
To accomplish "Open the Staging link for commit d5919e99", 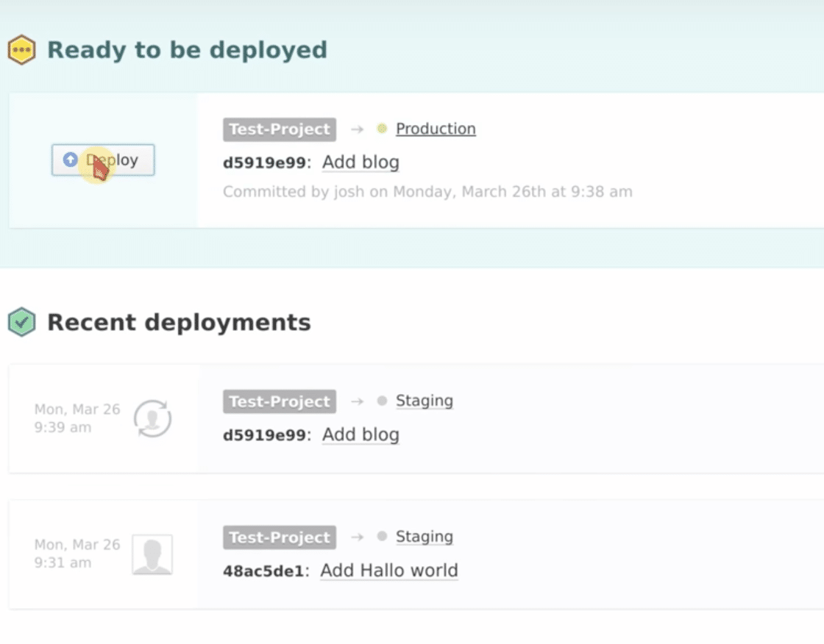I will (x=424, y=401).
